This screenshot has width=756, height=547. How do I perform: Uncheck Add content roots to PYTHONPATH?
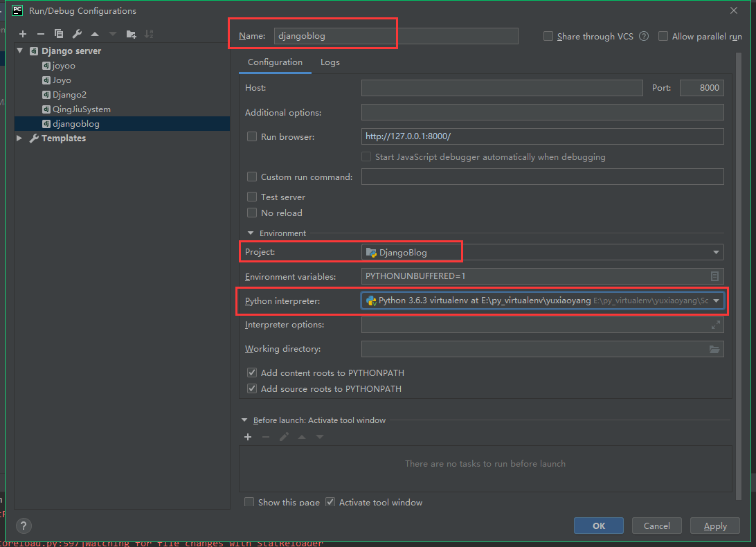pyautogui.click(x=252, y=373)
